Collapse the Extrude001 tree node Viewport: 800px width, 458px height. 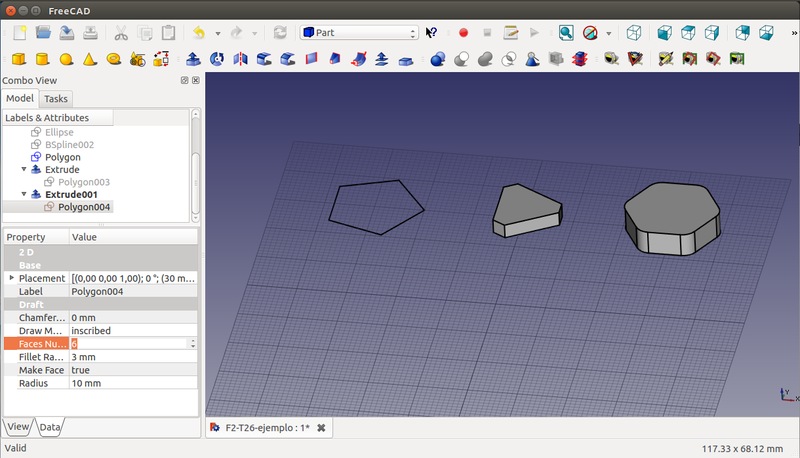[24, 194]
